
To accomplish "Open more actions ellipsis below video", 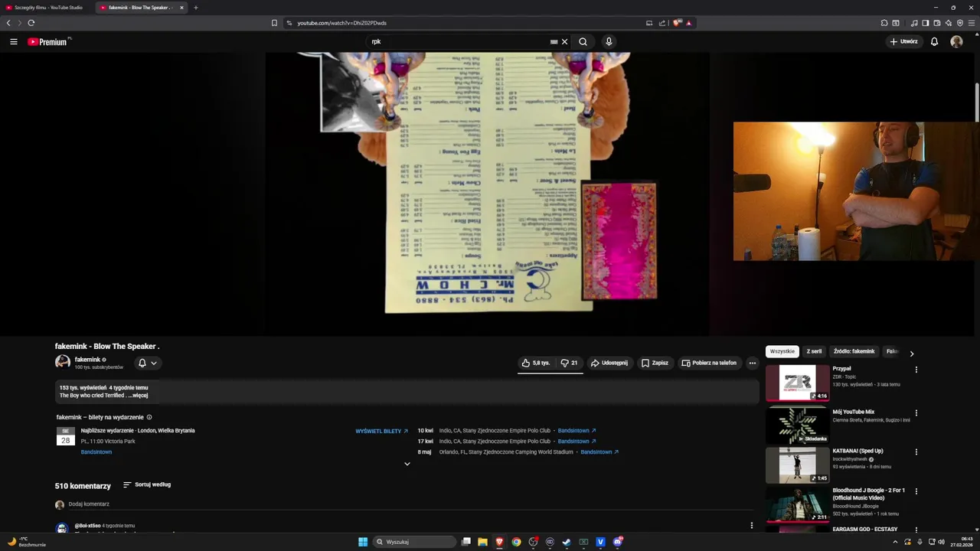I will 753,363.
